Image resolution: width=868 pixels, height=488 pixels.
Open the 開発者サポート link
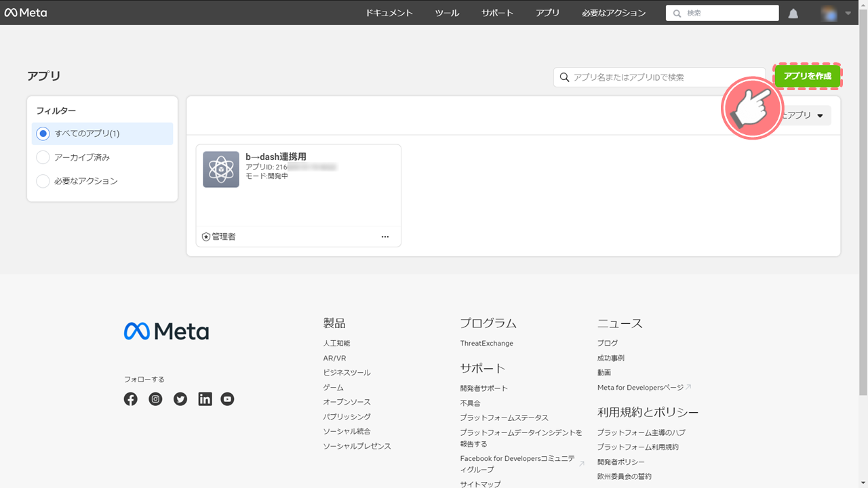tap(484, 388)
